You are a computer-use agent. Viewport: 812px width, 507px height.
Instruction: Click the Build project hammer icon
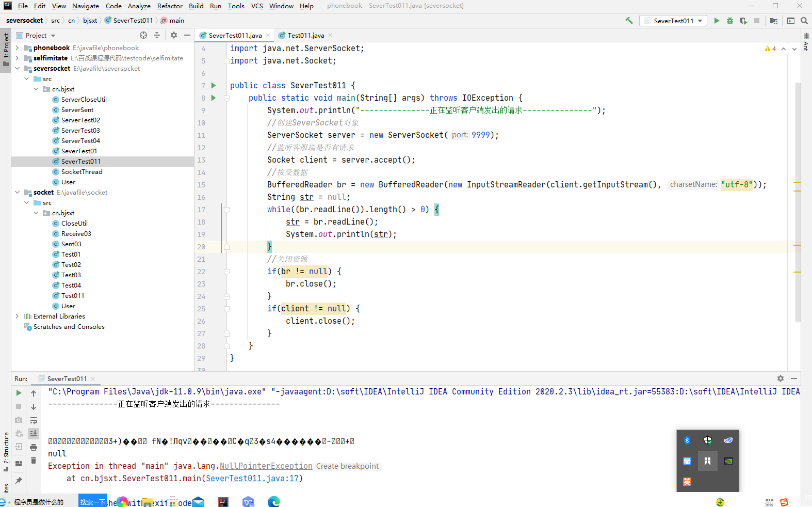pyautogui.click(x=629, y=21)
